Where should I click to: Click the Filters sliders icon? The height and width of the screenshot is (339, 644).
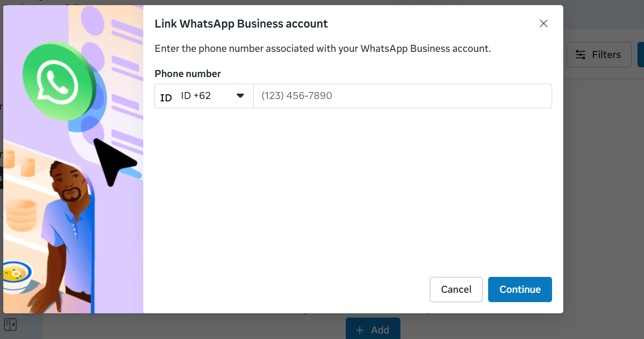(581, 55)
